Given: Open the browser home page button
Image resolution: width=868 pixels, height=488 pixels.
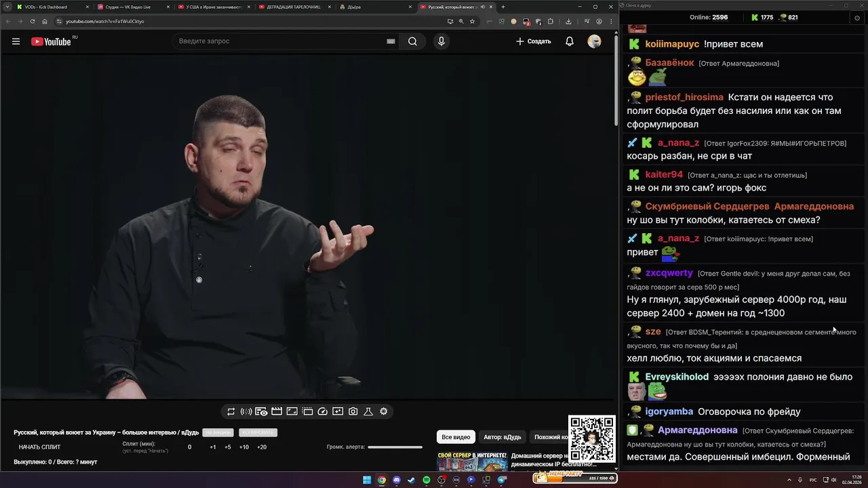Looking at the screenshot, I should (x=45, y=21).
